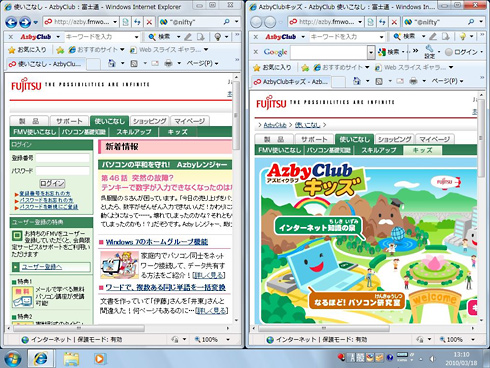Image resolution: width=490 pixels, height=368 pixels.
Task: Click Google toolbar search input field
Action: tap(329, 52)
